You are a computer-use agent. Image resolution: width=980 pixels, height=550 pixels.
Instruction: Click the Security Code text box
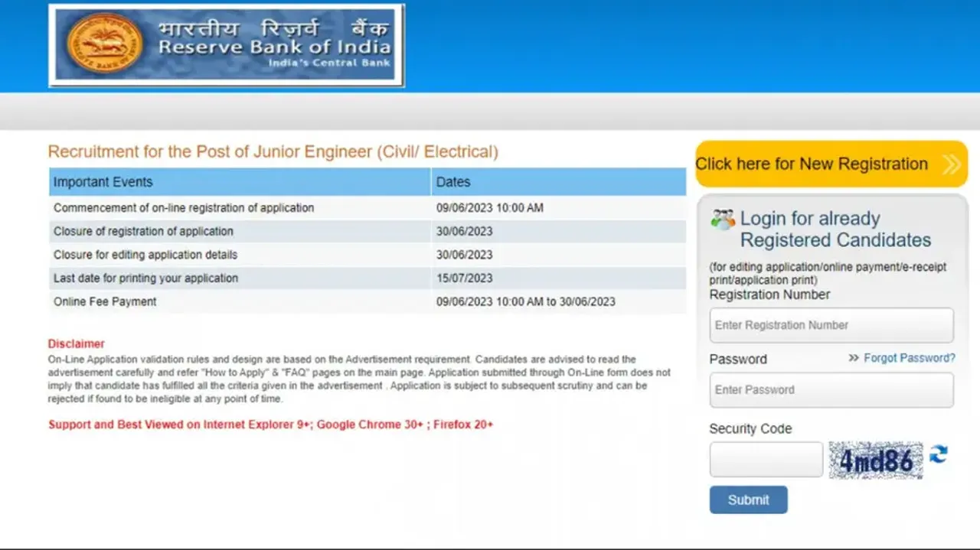coord(766,460)
